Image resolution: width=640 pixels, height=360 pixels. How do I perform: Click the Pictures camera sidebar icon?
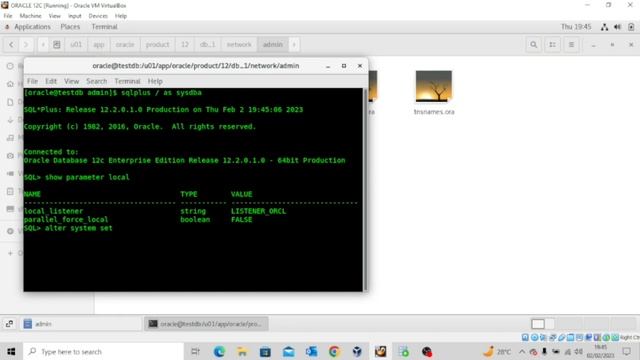coord(10,156)
